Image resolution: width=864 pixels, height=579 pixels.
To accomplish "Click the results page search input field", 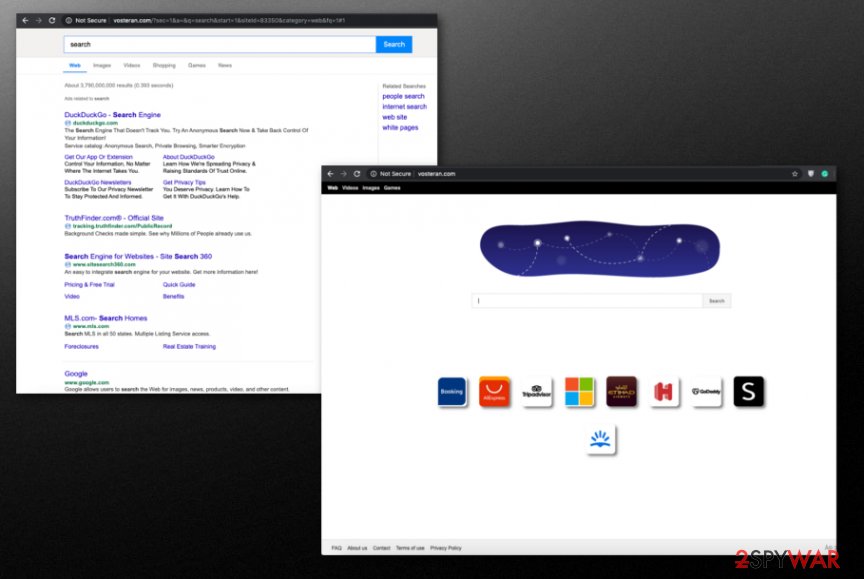I will tap(220, 45).
